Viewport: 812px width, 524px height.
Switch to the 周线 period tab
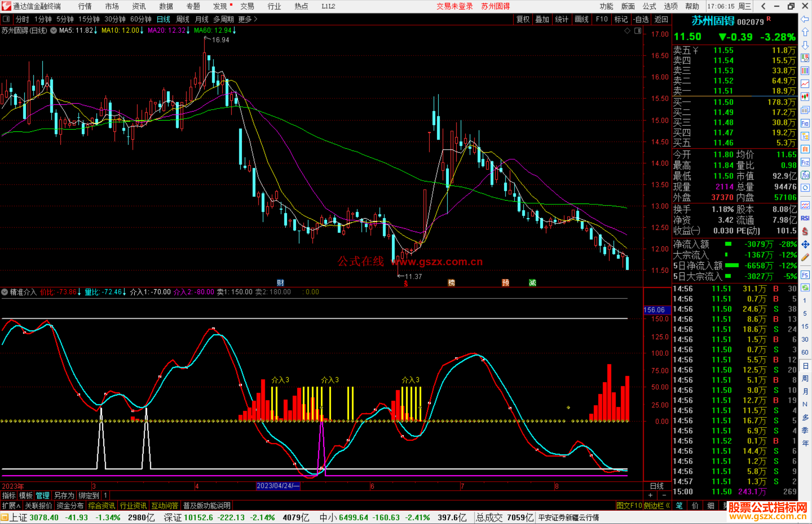tap(183, 19)
